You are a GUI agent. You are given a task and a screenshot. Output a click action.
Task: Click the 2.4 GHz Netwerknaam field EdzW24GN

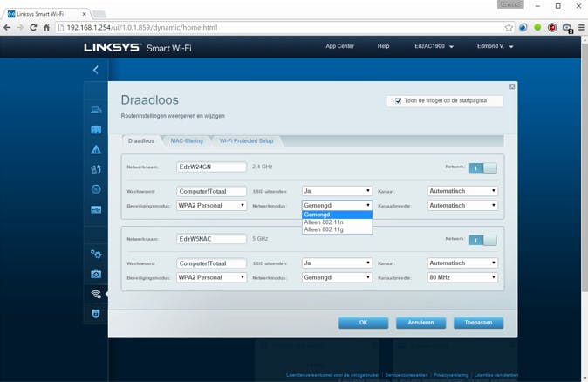point(211,166)
